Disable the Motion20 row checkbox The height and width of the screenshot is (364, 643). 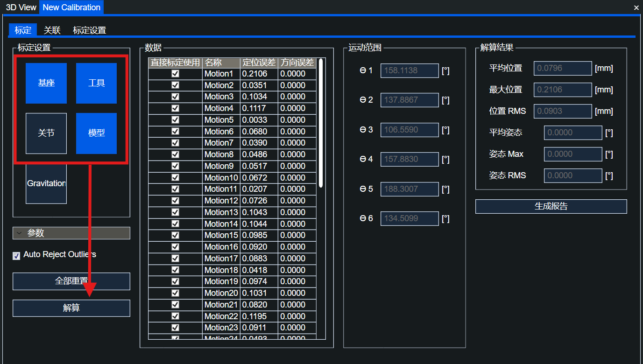176,293
